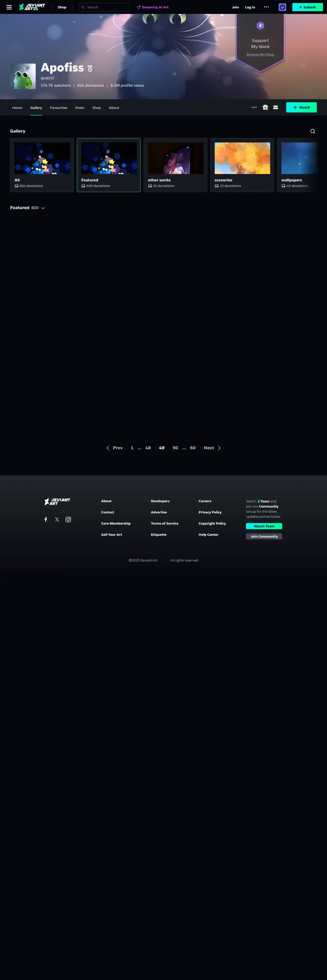
Task: Click the gift icon in profile bar
Action: point(265,107)
